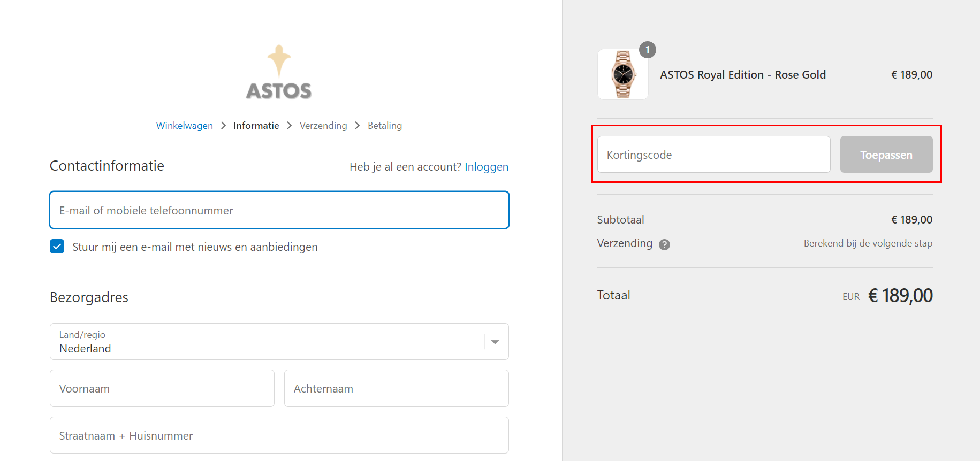This screenshot has height=461, width=980.
Task: Click the dropdown arrow beside Nederland
Action: pyautogui.click(x=495, y=342)
